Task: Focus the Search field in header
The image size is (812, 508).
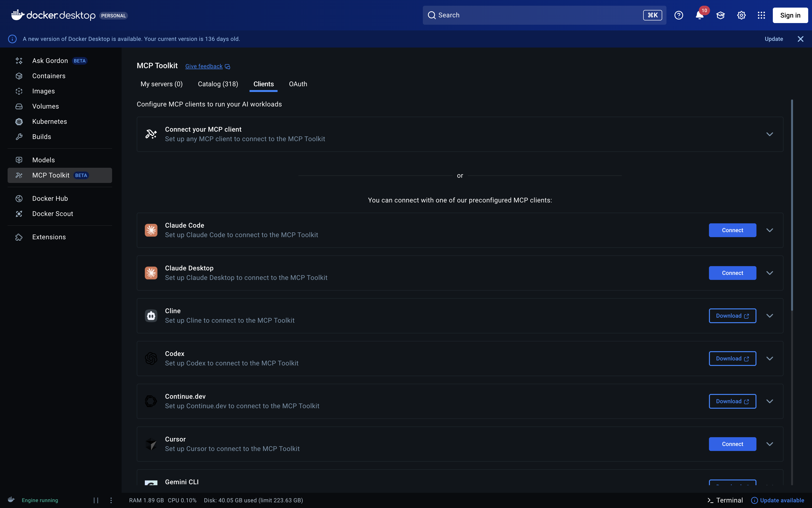Action: click(544, 15)
